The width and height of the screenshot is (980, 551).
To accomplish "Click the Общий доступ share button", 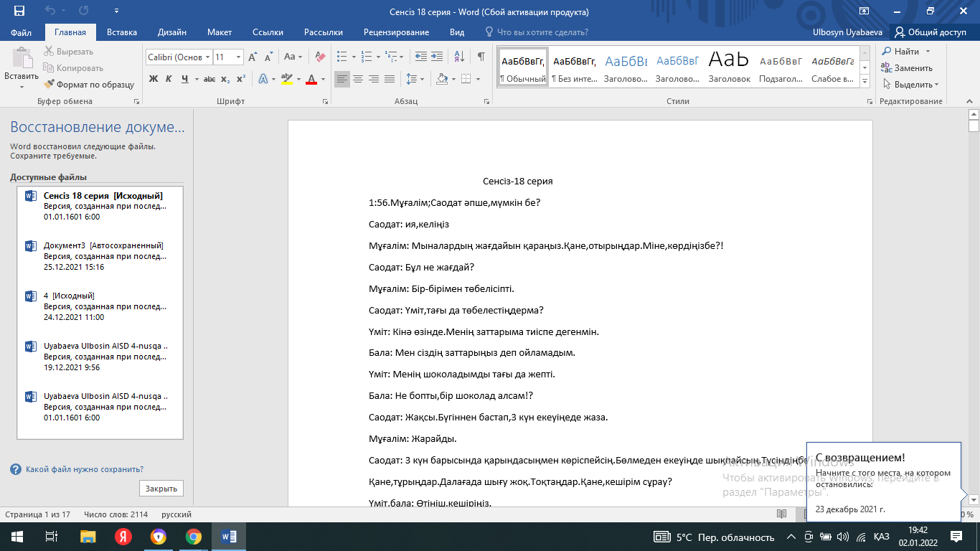I will [931, 32].
